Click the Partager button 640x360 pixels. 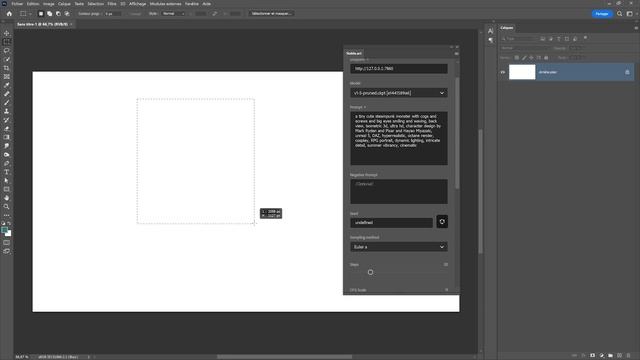click(x=602, y=13)
